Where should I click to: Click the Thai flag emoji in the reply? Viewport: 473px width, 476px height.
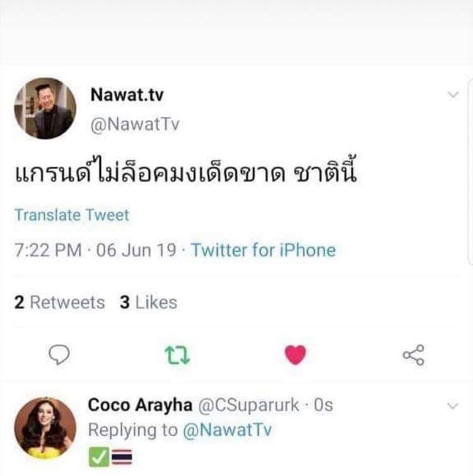[x=122, y=457]
